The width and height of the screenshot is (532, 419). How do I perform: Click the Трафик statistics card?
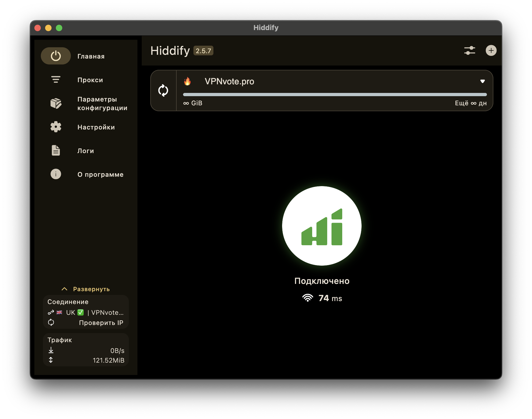[86, 350]
